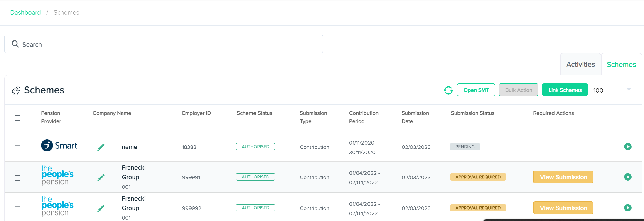This screenshot has height=221, width=644.
Task: Click into the Search input field
Action: point(164,44)
